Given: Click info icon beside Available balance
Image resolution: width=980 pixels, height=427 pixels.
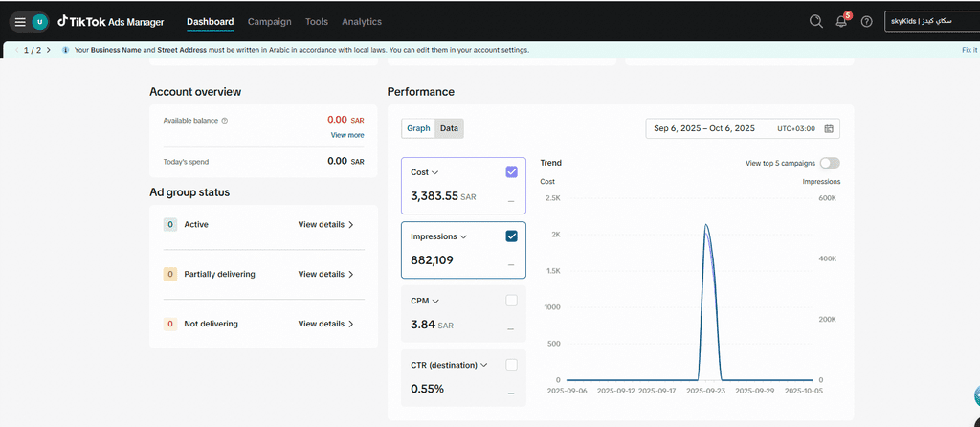Looking at the screenshot, I should tap(225, 121).
